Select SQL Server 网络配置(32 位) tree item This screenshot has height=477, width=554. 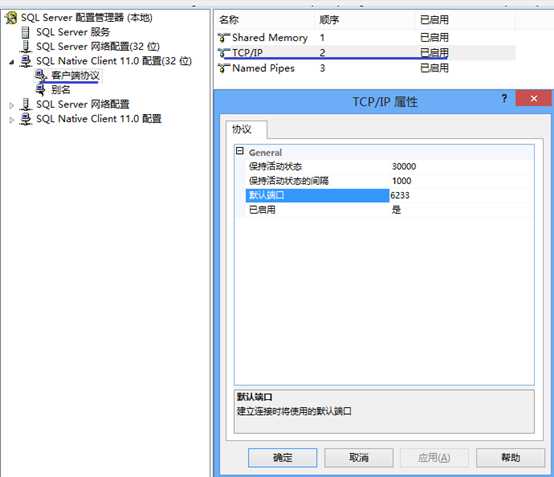click(x=98, y=47)
